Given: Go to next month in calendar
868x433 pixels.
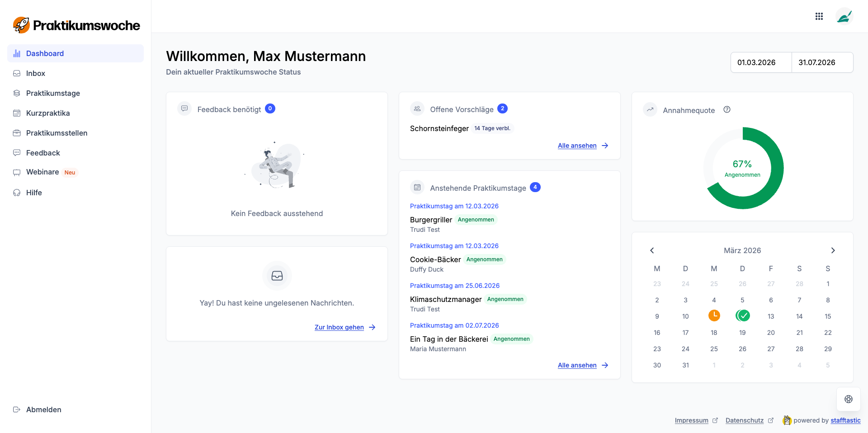Looking at the screenshot, I should click(x=833, y=250).
